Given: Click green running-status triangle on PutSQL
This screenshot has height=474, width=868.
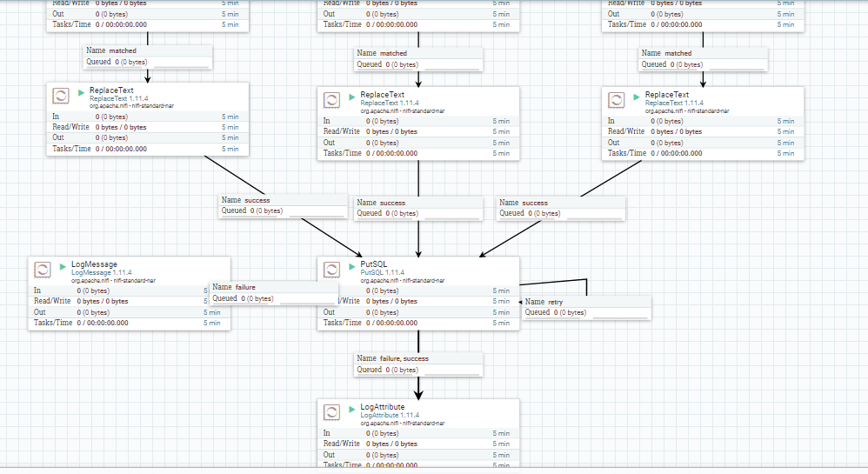Looking at the screenshot, I should [351, 266].
